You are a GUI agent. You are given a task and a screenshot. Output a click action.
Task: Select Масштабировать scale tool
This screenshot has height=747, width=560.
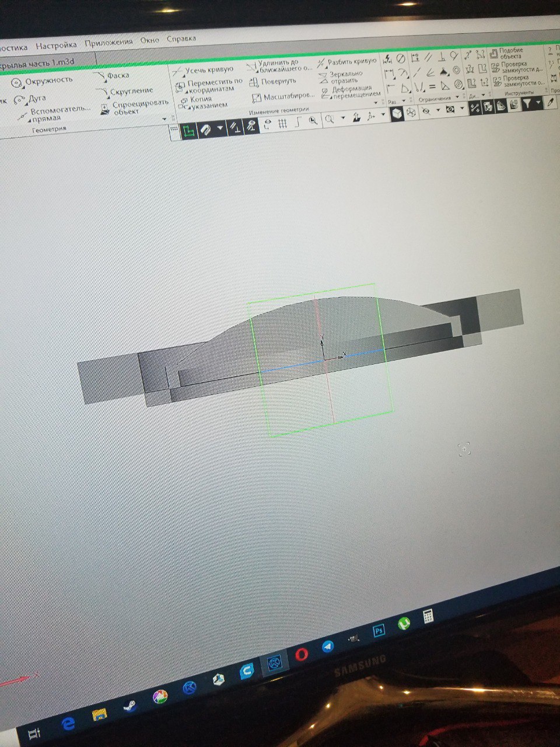pos(283,97)
